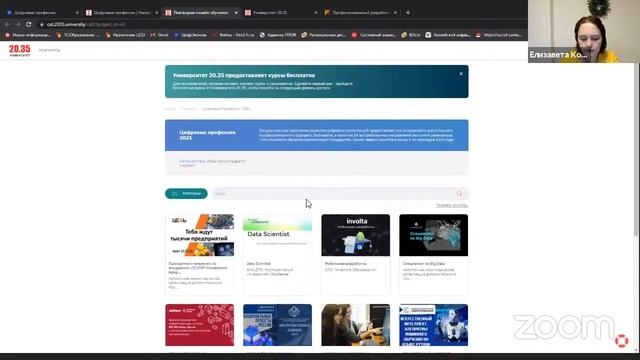This screenshot has width=640, height=360.
Task: Open the Юста bookmark
Action: point(411,35)
